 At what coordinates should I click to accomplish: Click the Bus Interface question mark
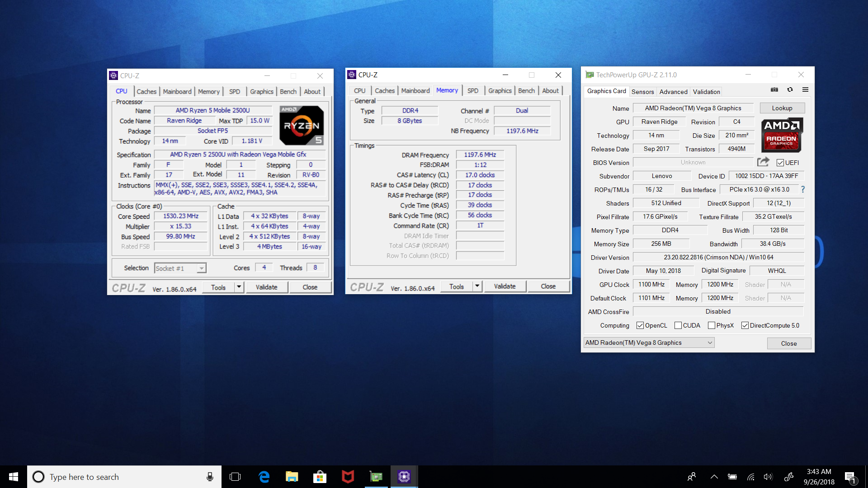tap(803, 189)
